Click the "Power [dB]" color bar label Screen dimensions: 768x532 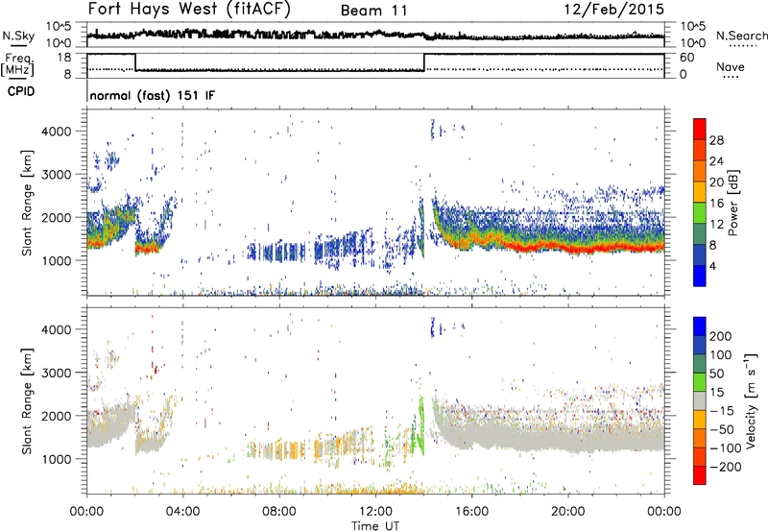pyautogui.click(x=733, y=203)
